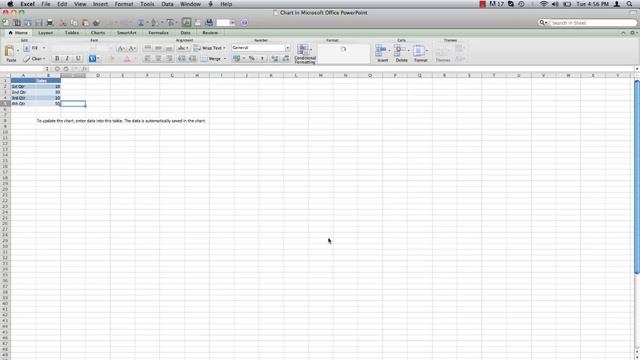Screen dimensions: 640x360
Task: Click the Format Painter brush icon
Action: pyautogui.click(x=96, y=22)
